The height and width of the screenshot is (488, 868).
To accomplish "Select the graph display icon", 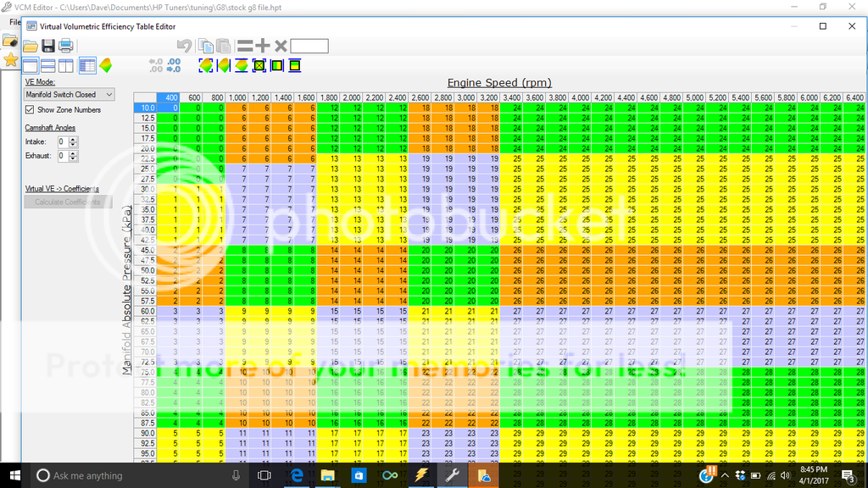I will pyautogui.click(x=107, y=65).
